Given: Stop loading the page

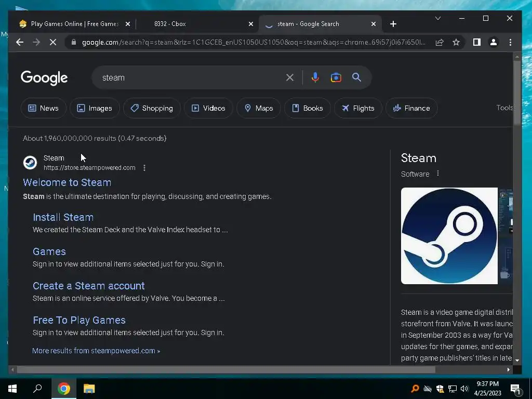Looking at the screenshot, I should 53,42.
